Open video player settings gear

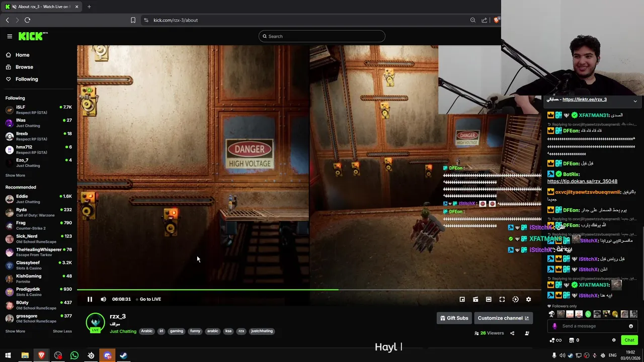tap(528, 299)
